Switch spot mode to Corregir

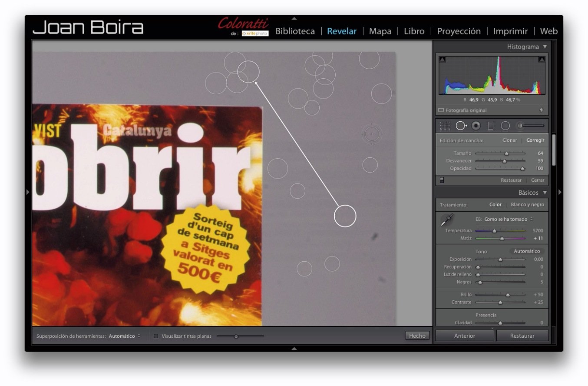[535, 140]
